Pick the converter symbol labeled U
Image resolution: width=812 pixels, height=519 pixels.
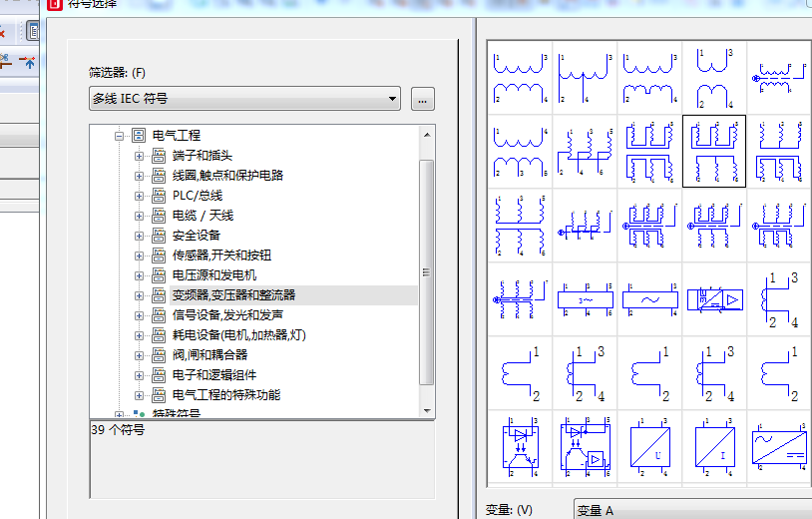(x=651, y=444)
